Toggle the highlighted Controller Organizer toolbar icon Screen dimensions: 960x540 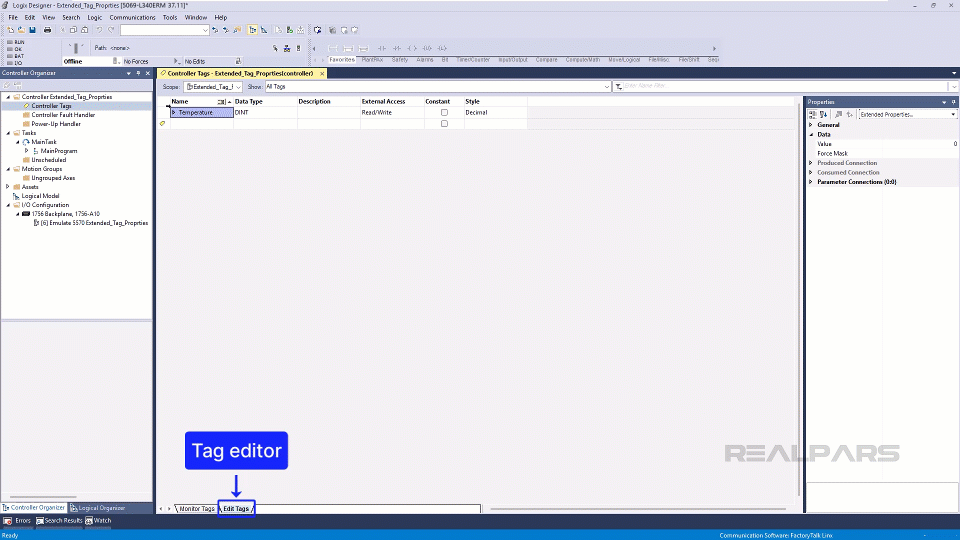point(253,30)
